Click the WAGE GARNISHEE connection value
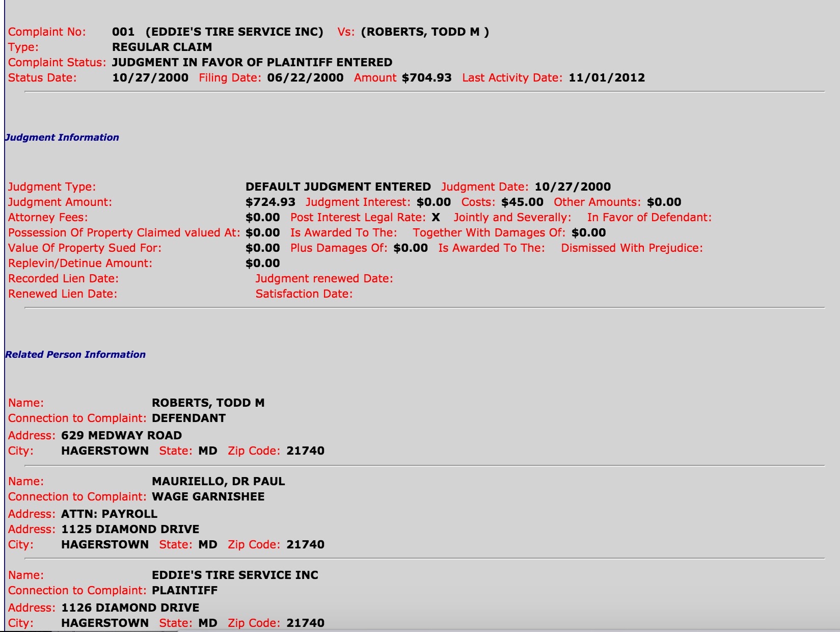This screenshot has height=632, width=840. coord(208,496)
